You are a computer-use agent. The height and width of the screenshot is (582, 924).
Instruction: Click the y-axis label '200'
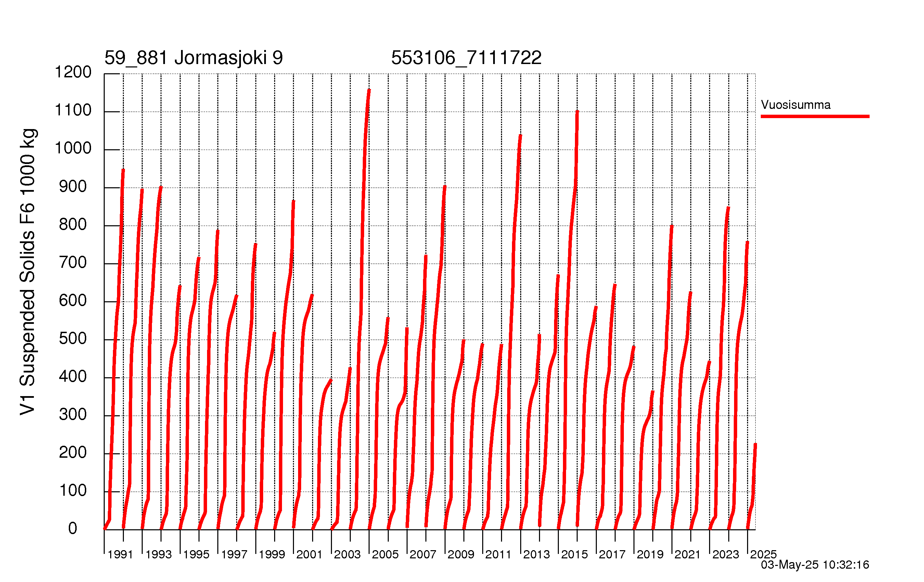(x=73, y=452)
